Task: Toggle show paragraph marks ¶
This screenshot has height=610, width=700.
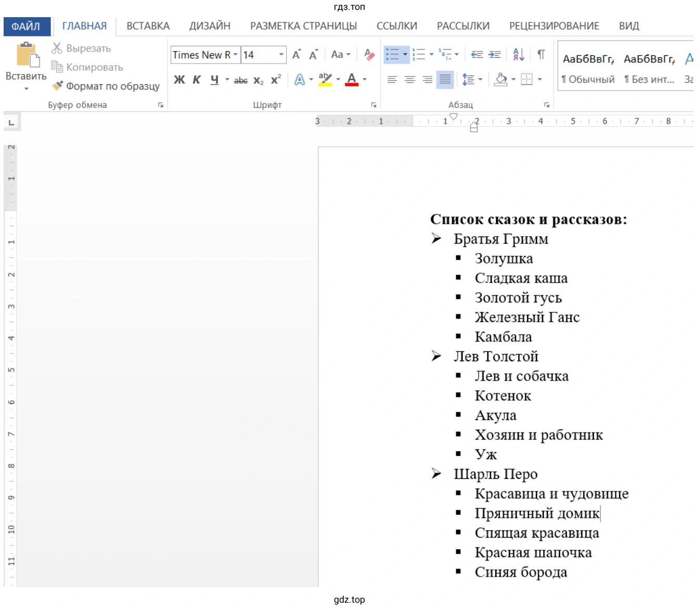Action: 541,54
